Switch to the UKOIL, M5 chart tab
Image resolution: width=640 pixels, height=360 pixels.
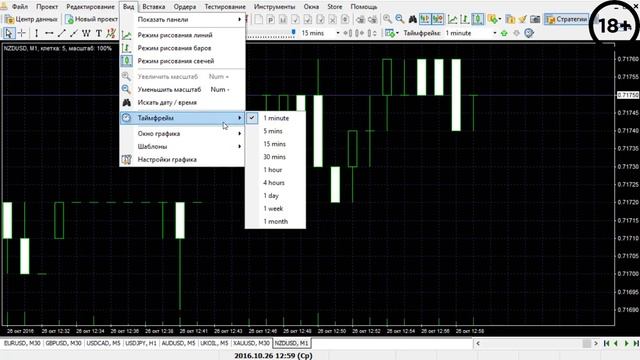tap(214, 343)
